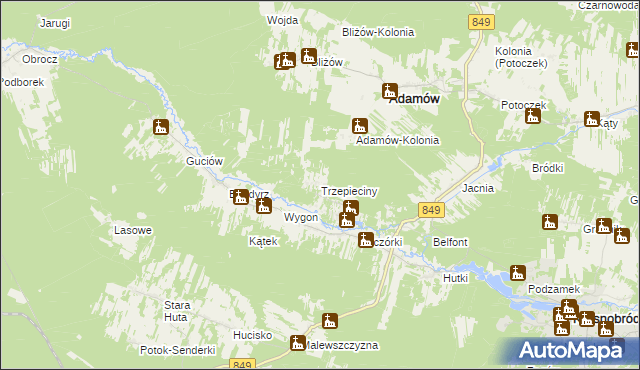Click the Bliżów-Kolonia label
The width and height of the screenshot is (640, 370).
click(378, 32)
